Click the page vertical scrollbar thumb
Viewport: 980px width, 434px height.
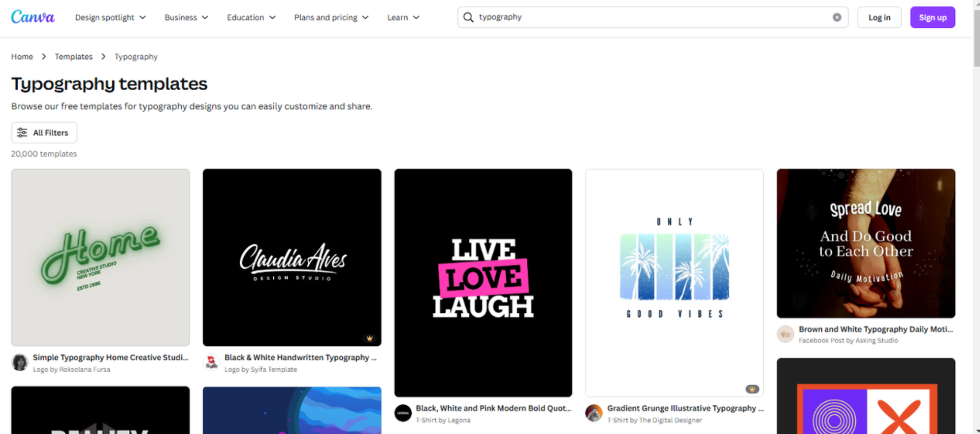point(976,38)
